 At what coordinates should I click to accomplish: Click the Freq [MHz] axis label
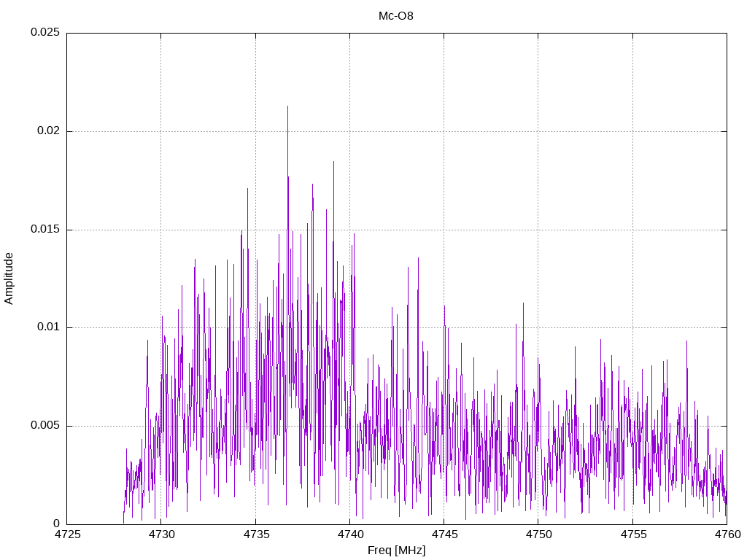[x=396, y=551]
